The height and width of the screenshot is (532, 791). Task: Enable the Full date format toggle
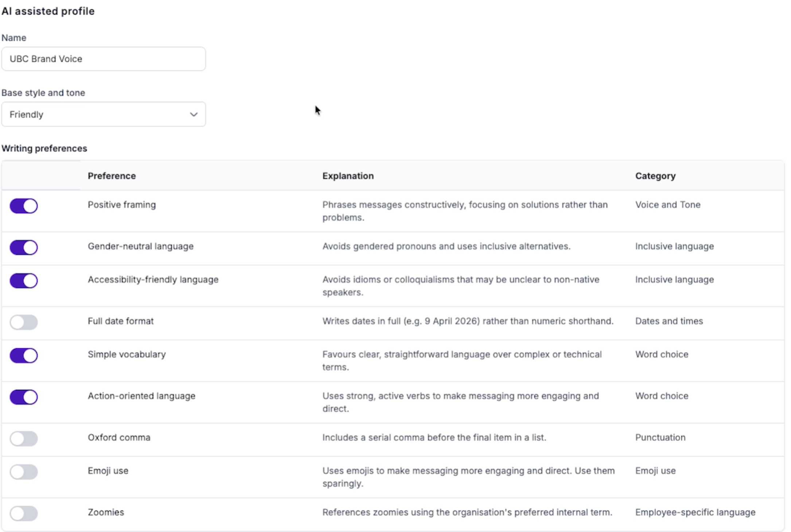point(24,322)
